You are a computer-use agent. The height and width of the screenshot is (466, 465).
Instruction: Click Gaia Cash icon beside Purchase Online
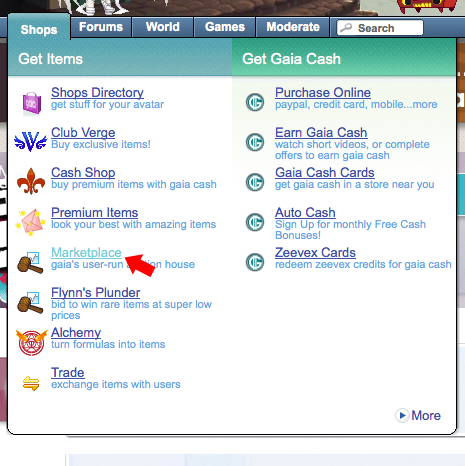tap(255, 102)
